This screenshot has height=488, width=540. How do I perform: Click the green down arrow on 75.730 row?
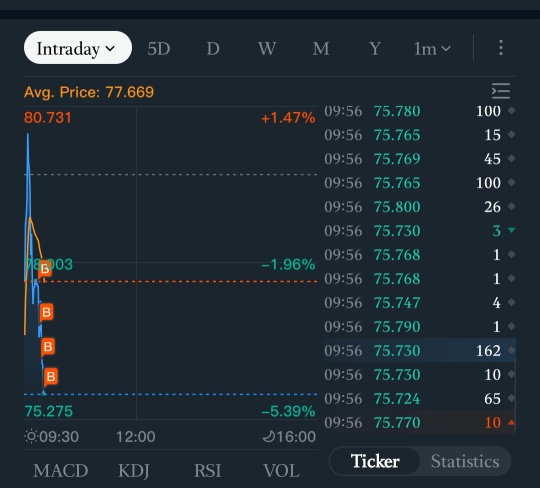click(x=511, y=230)
